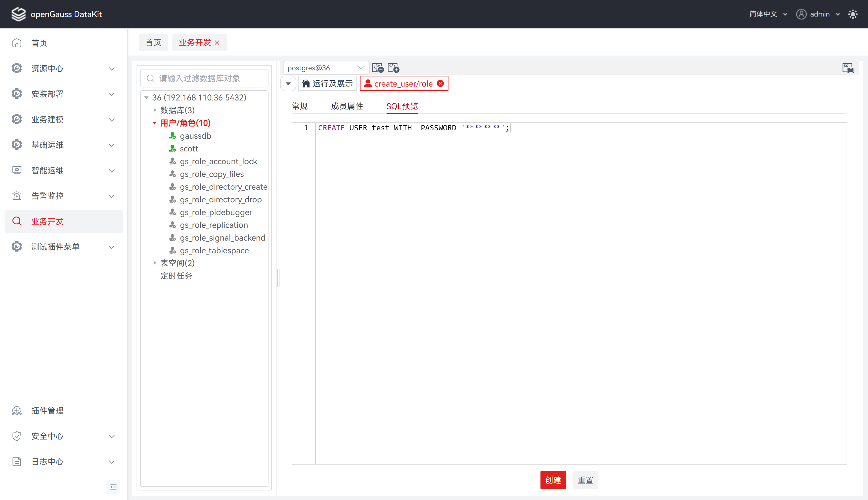Open the postgres@36 connection dropdown
Screen dimensions: 868x500
325,68
